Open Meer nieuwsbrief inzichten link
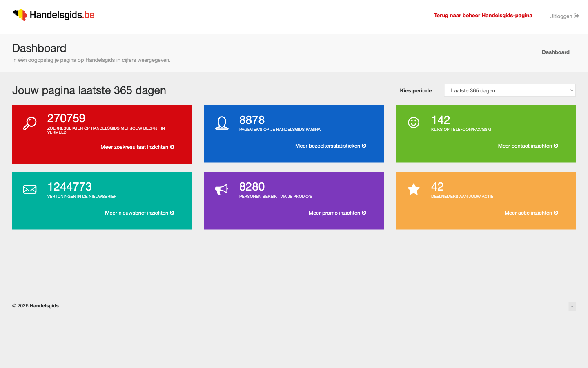Viewport: 588px width, 368px height. coord(140,213)
